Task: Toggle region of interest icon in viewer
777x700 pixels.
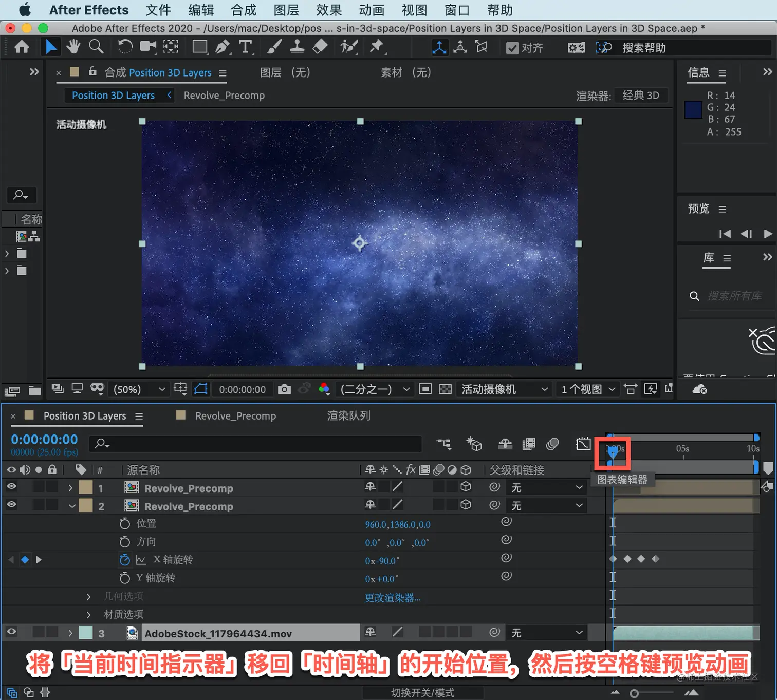Action: pos(425,389)
